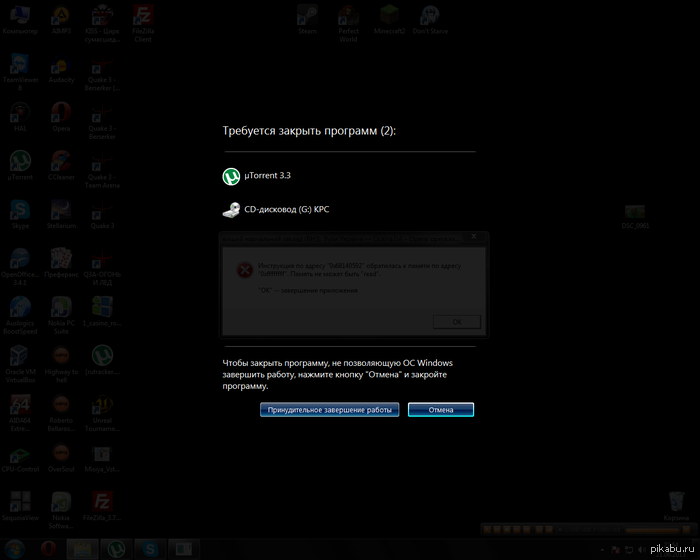Open the Skype desktop shortcut
The height and width of the screenshot is (560, 700).
click(19, 210)
